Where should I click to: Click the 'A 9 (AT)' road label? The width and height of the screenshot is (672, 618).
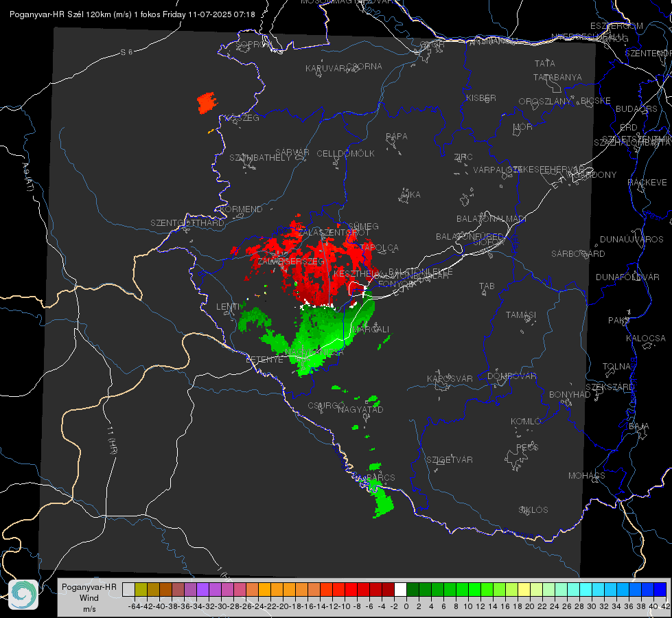tap(28, 176)
